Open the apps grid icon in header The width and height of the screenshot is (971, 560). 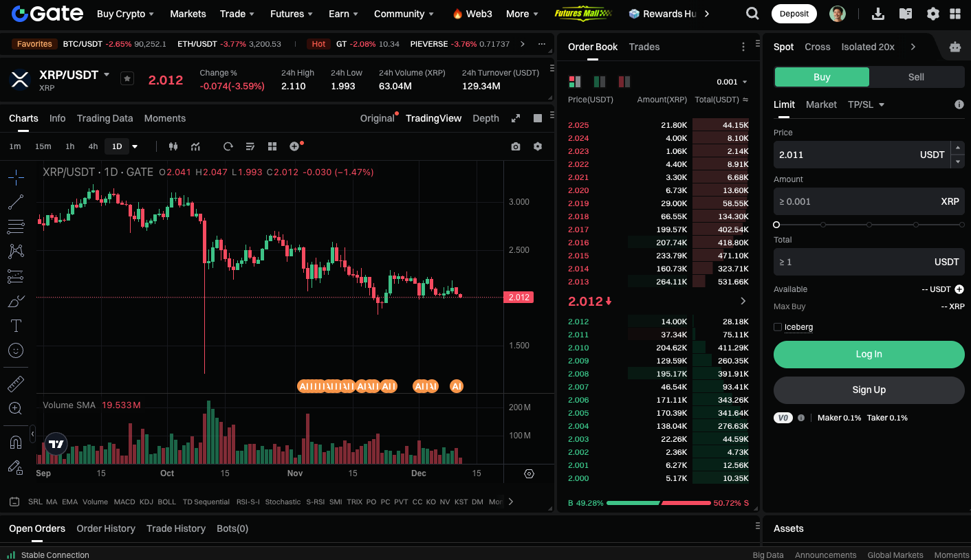point(955,14)
